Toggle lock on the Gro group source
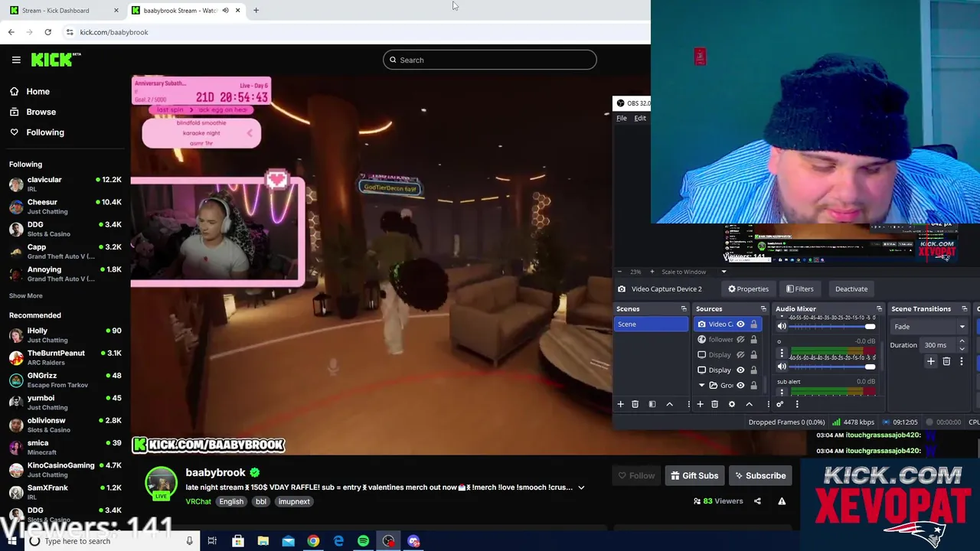 coord(753,386)
